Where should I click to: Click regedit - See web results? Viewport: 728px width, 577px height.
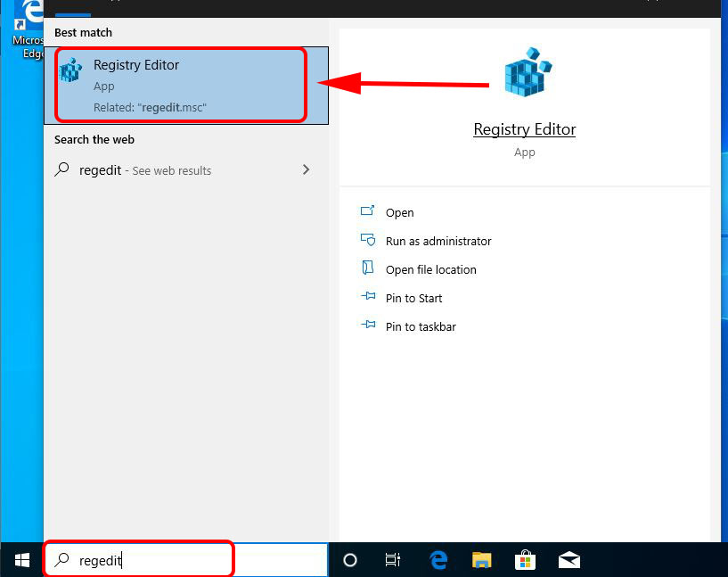tap(145, 169)
